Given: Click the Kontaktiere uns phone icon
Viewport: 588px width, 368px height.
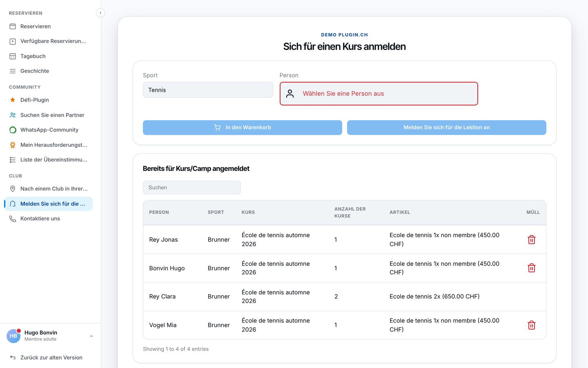Looking at the screenshot, I should [13, 219].
